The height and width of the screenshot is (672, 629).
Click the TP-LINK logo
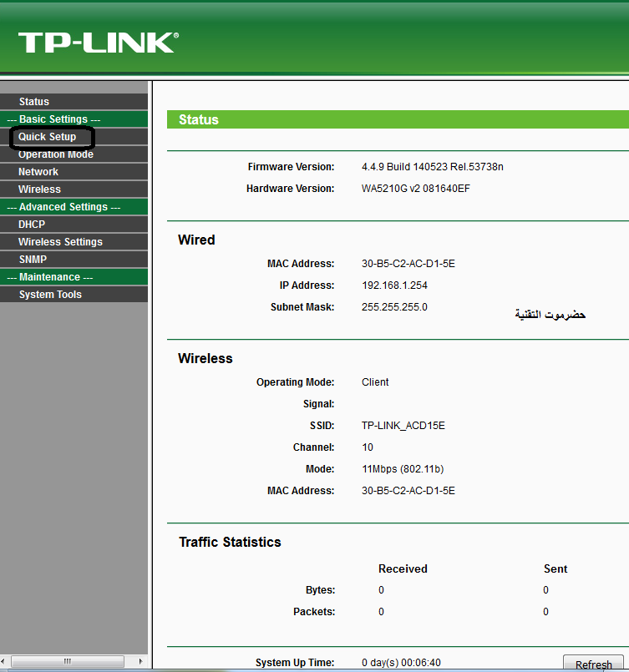click(99, 43)
